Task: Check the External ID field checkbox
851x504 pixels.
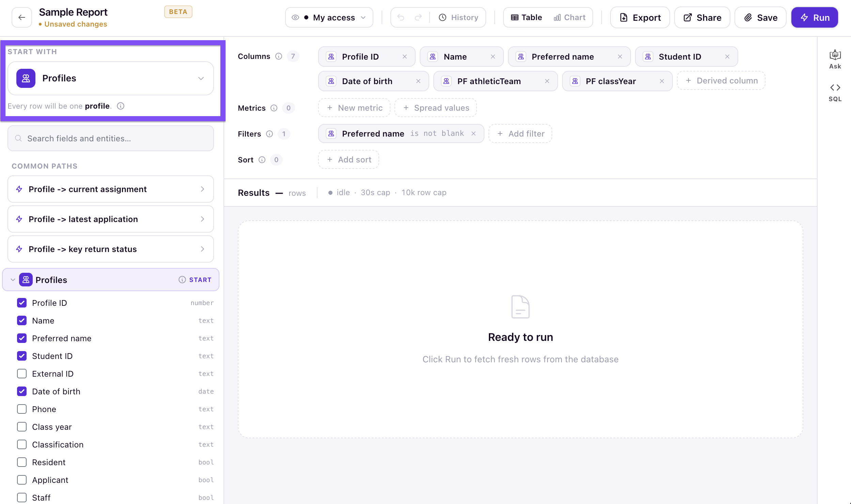Action: tap(22, 374)
